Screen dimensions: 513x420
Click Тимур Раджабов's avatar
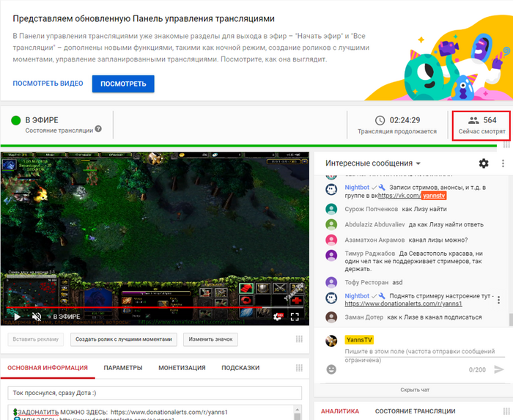331,256
